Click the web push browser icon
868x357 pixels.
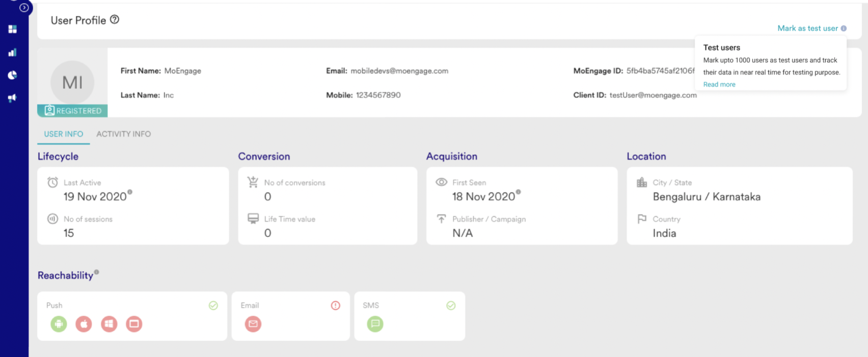coord(134,324)
